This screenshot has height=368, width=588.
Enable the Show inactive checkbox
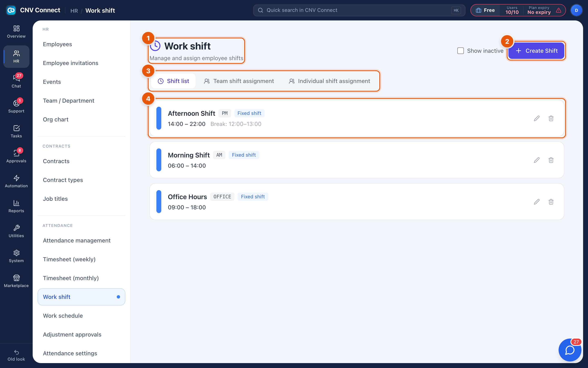point(460,51)
